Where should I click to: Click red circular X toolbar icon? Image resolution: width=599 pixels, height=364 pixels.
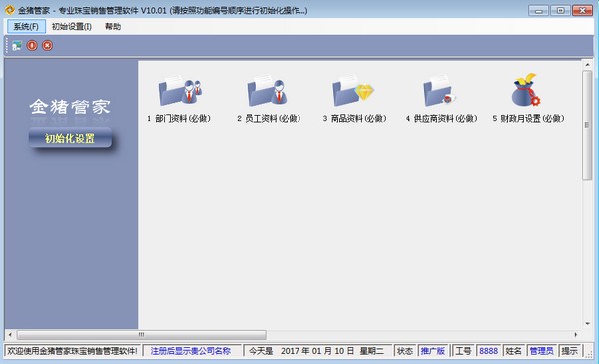[47, 46]
